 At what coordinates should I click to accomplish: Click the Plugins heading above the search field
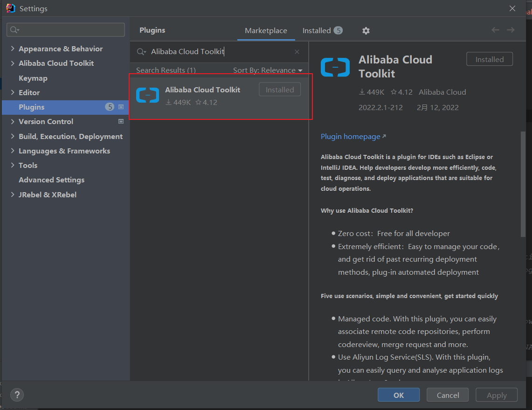coord(152,30)
